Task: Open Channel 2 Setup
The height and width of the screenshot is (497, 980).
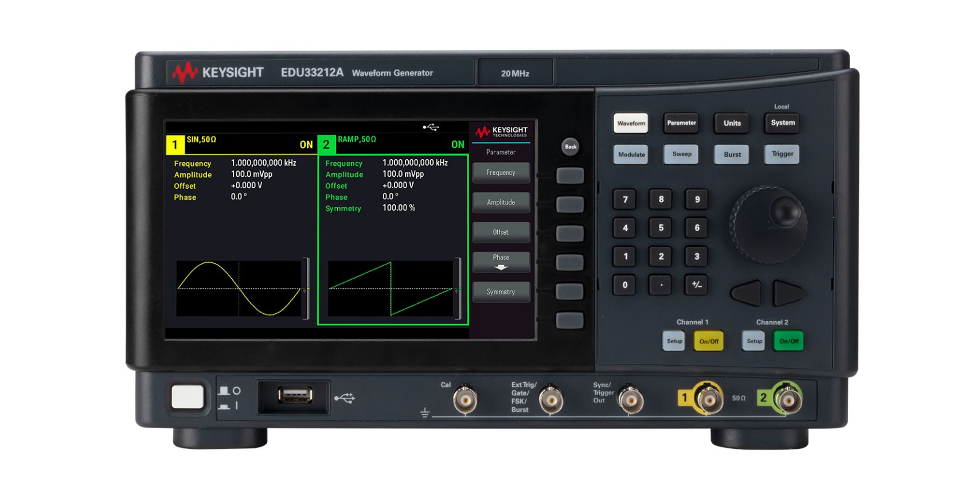Action: click(754, 341)
